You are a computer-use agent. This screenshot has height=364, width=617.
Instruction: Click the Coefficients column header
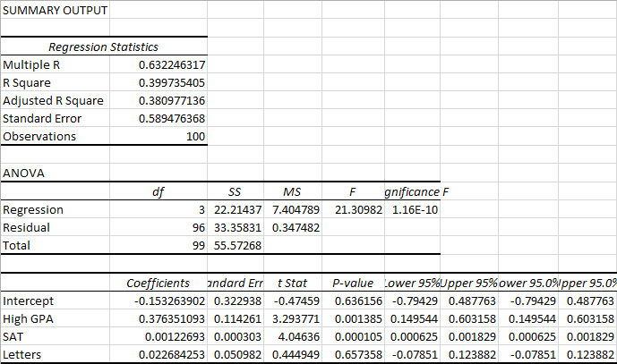(159, 283)
